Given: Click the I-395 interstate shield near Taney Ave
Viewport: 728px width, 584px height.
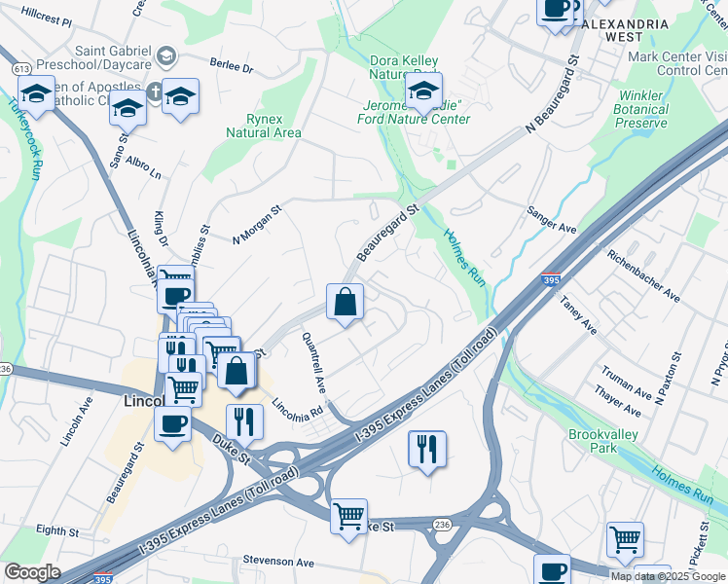Looking at the screenshot, I should [551, 279].
